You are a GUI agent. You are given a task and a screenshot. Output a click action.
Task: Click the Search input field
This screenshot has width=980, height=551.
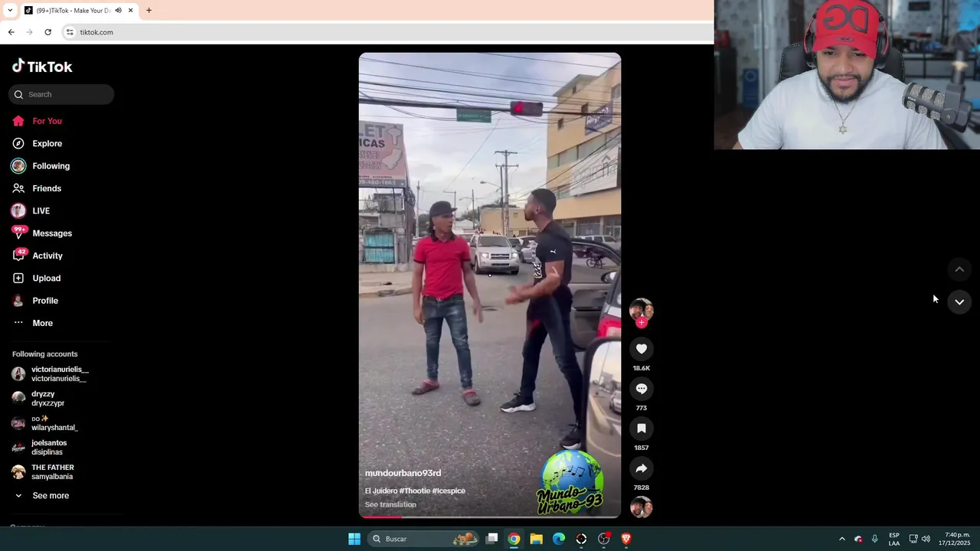click(x=61, y=94)
